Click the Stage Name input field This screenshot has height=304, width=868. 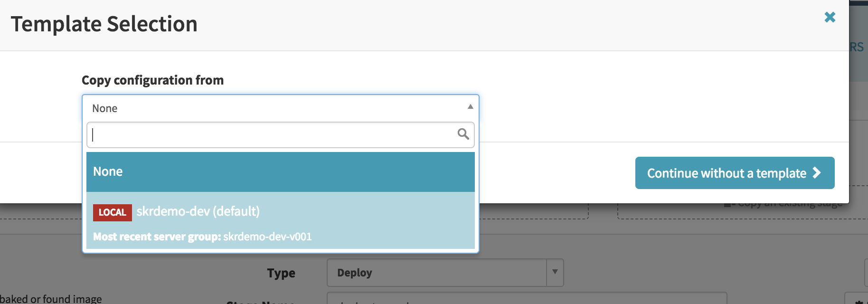coord(526,299)
